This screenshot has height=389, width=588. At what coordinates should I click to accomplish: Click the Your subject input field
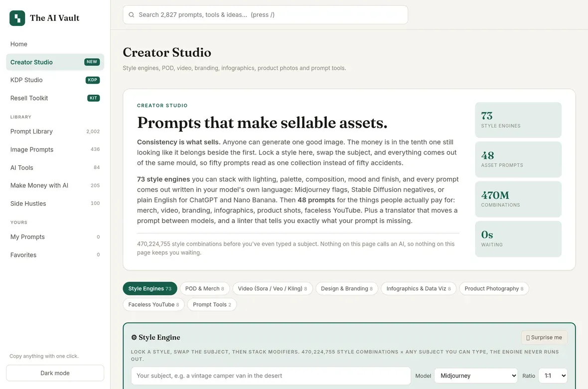coord(271,376)
